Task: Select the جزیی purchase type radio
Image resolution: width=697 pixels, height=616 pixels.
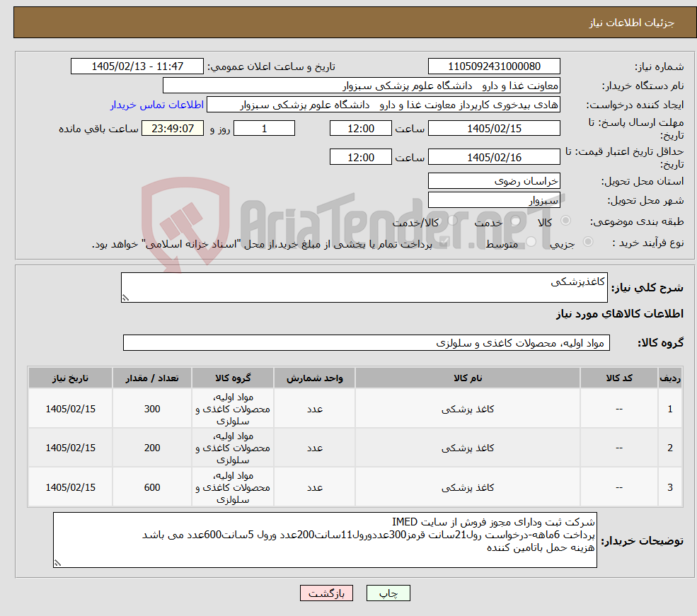Action: pyautogui.click(x=588, y=242)
